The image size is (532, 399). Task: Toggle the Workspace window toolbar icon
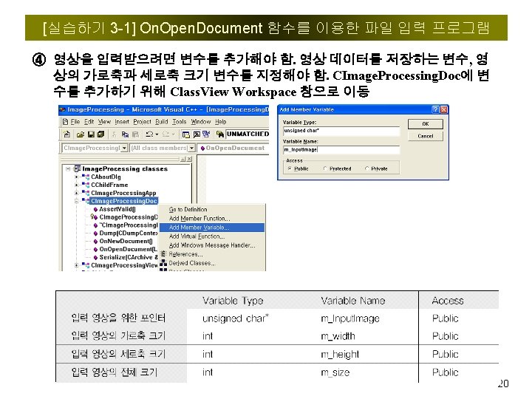pyautogui.click(x=186, y=134)
